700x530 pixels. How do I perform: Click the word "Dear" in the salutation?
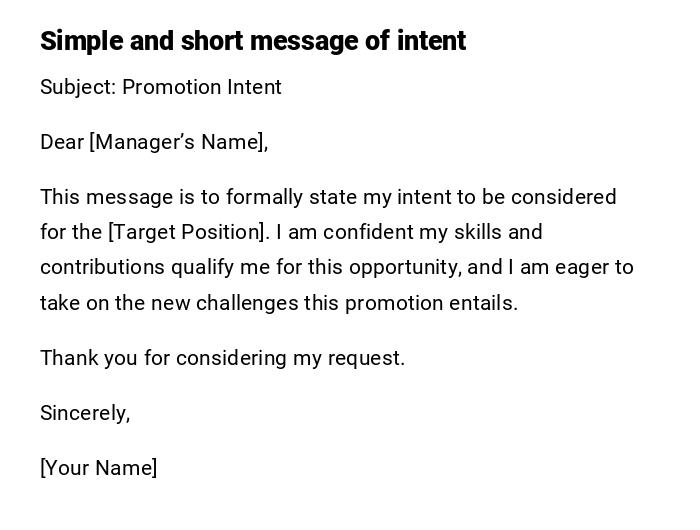pyautogui.click(x=62, y=142)
